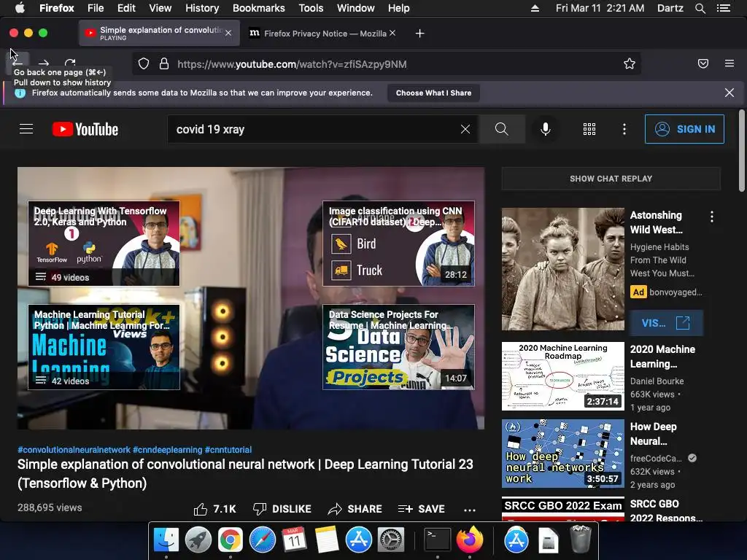Start voice search with microphone
This screenshot has height=560, width=747.
(546, 129)
